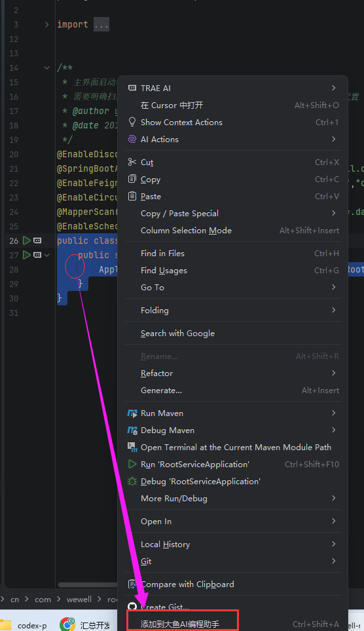This screenshot has width=364, height=631.
Task: Click 'wewell' in the breadcrumb path
Action: click(x=79, y=599)
